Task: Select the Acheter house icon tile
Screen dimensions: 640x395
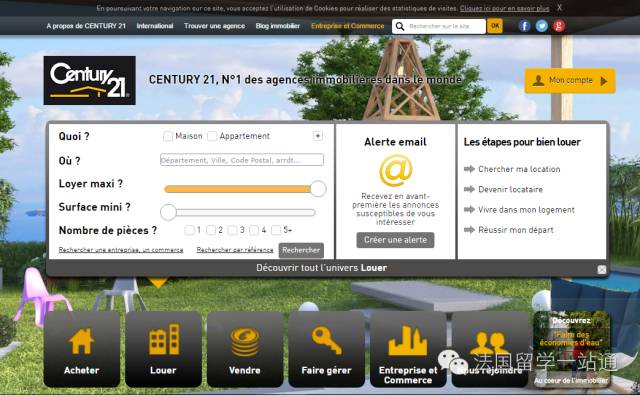Action: [x=82, y=349]
